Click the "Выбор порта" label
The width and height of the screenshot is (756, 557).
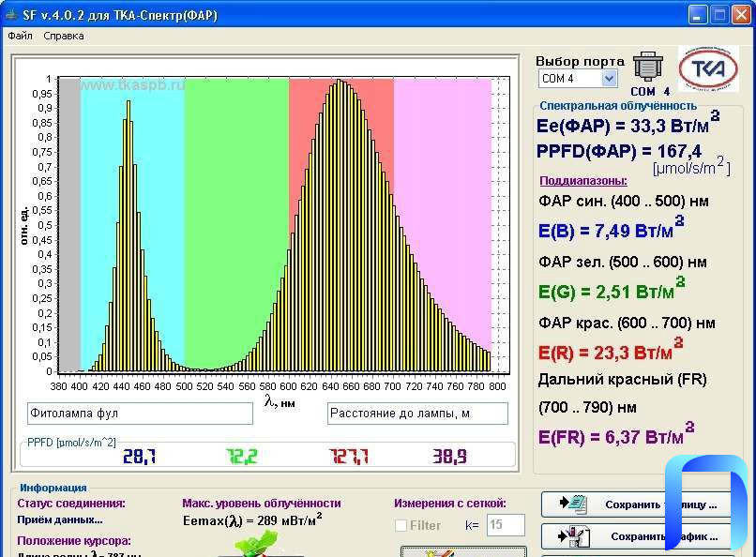580,62
